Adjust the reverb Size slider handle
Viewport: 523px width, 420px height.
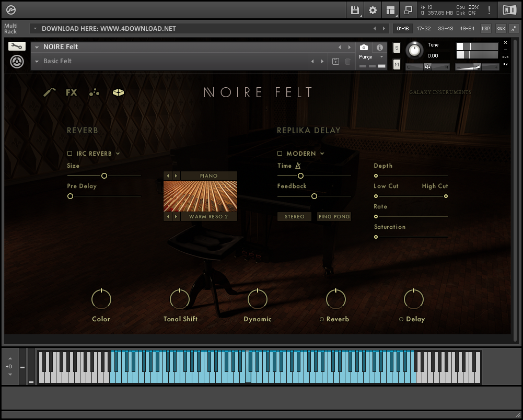(104, 176)
